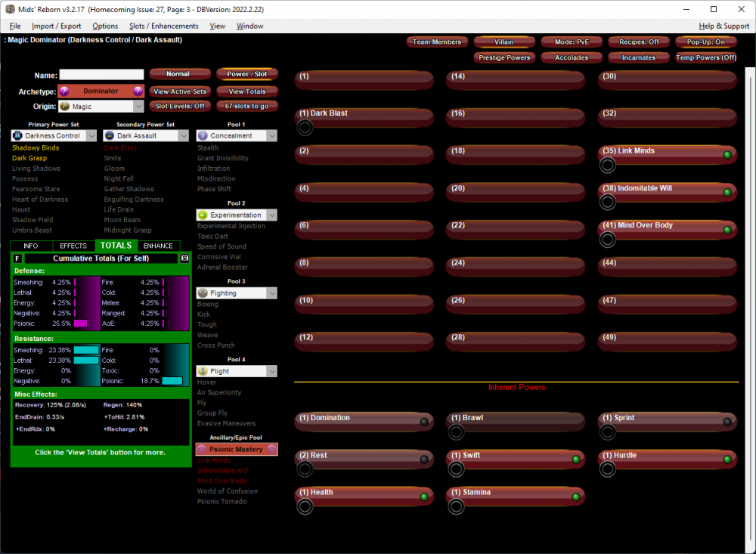Image resolution: width=756 pixels, height=554 pixels.
Task: Click the empty enhancement slot under Dark Blast
Action: click(x=305, y=127)
